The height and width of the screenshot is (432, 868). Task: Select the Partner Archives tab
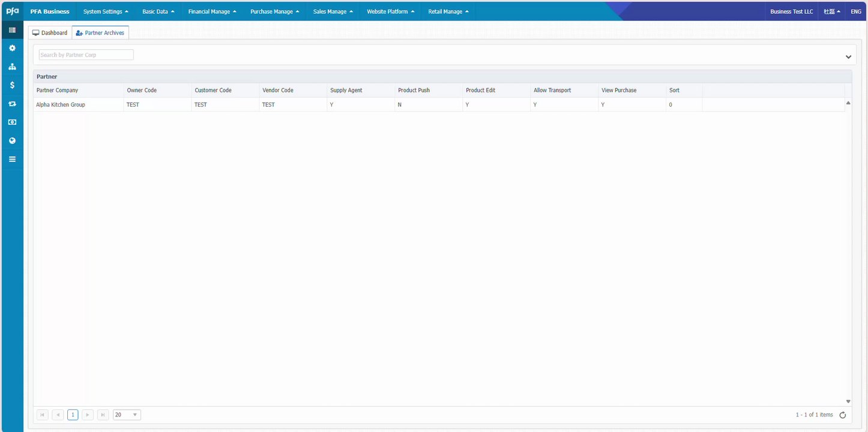pyautogui.click(x=100, y=33)
